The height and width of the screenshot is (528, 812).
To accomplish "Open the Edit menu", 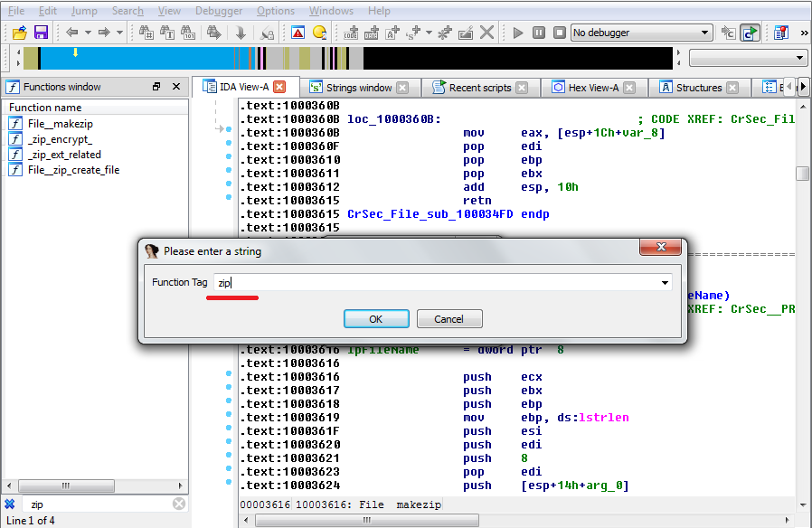I will pyautogui.click(x=48, y=11).
